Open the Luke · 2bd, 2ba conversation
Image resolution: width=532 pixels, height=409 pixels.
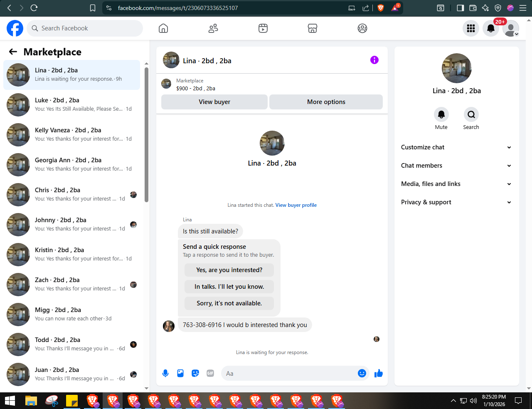tap(72, 105)
